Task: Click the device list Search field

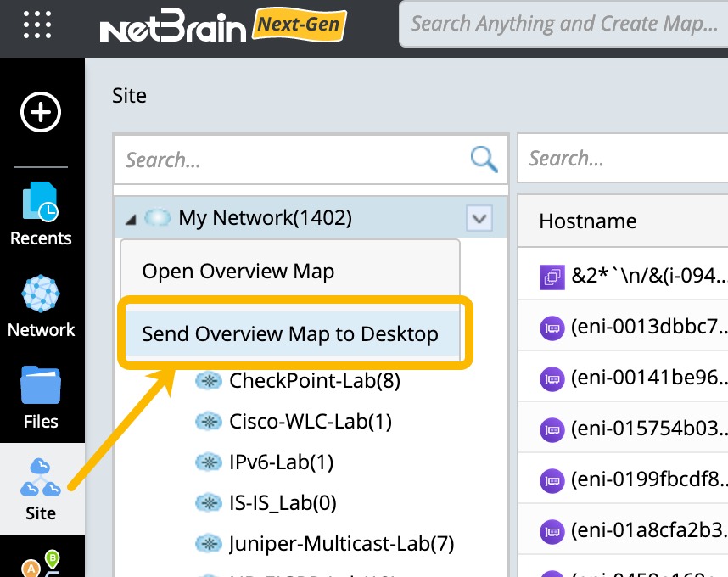Action: pos(622,159)
